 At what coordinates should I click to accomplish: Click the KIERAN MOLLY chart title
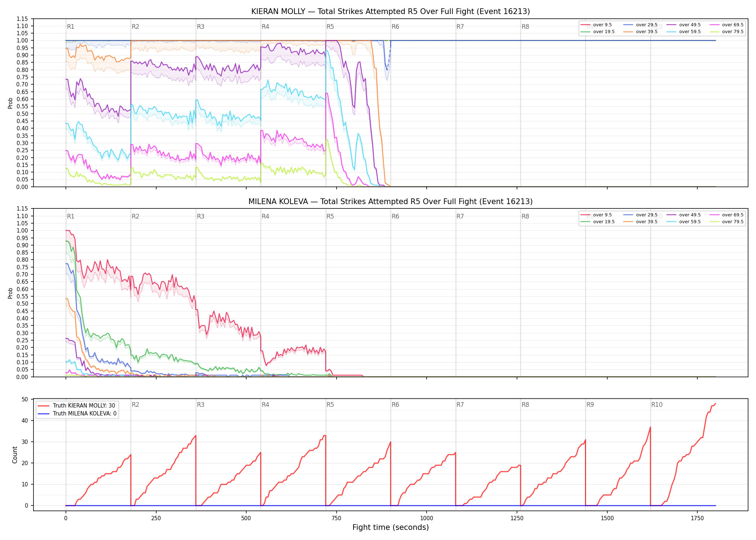(x=391, y=12)
